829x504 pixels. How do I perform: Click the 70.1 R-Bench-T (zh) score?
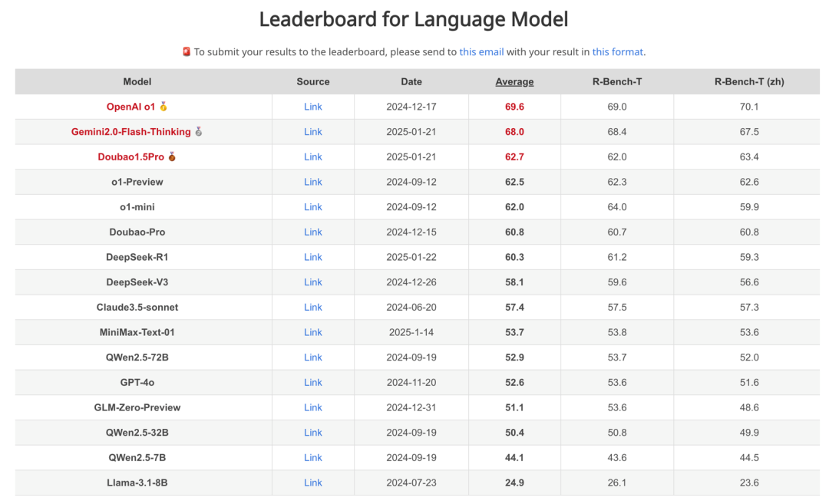tap(749, 107)
